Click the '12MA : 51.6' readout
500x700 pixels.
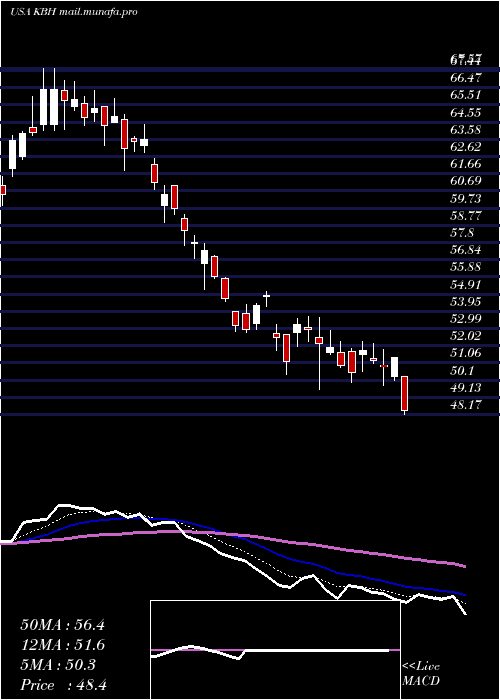(x=62, y=645)
